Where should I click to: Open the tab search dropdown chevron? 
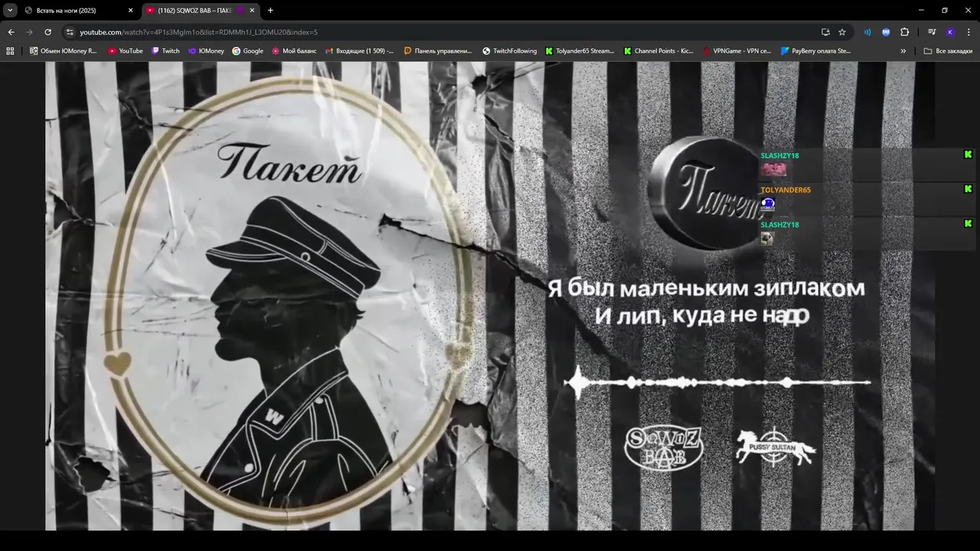10,11
